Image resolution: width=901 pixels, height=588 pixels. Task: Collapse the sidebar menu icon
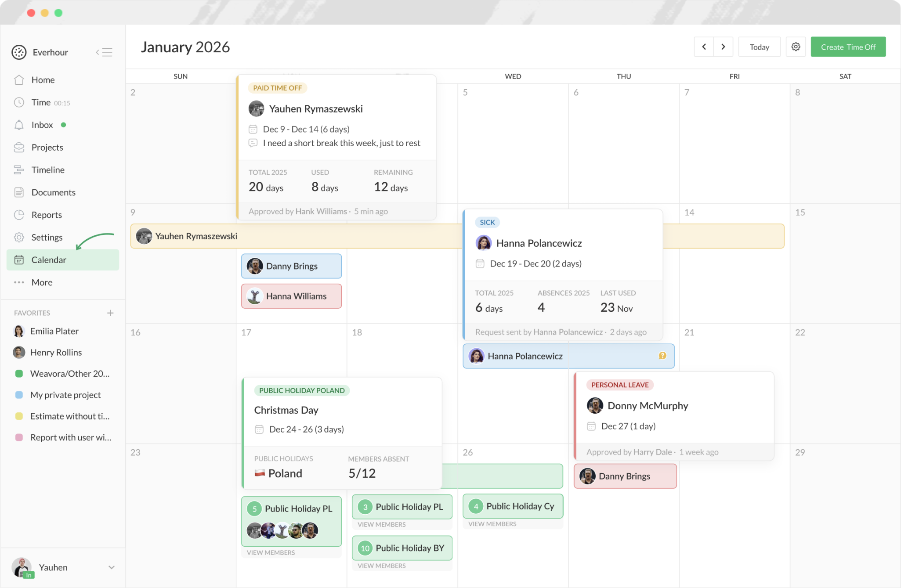105,52
